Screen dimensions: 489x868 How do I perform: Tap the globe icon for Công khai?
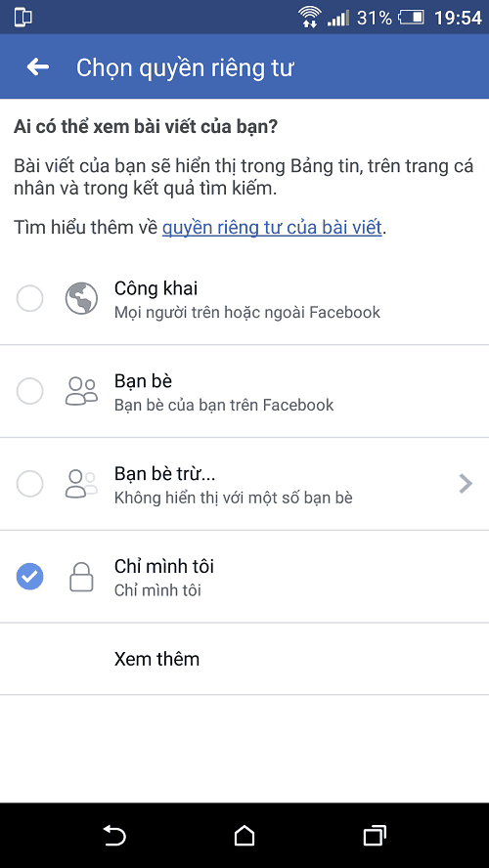point(81,299)
